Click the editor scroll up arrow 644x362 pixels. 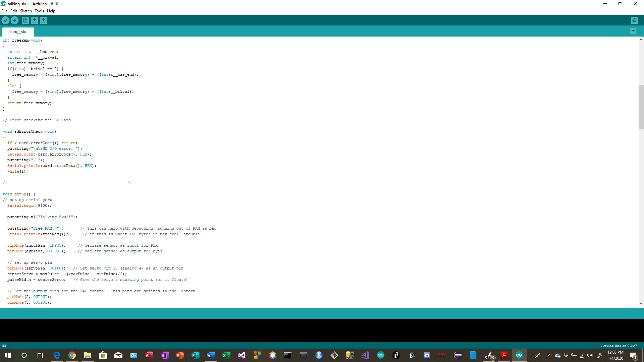[641, 40]
